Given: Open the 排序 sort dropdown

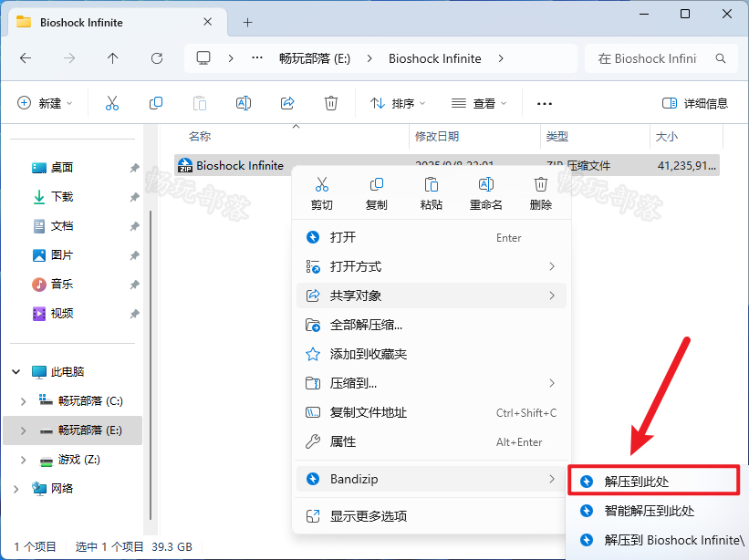Looking at the screenshot, I should click(398, 103).
